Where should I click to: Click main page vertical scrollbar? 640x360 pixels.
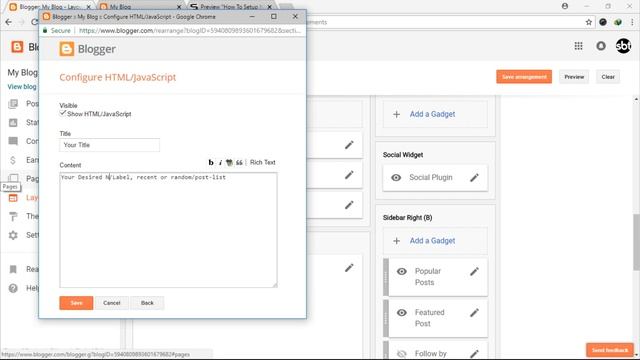click(x=636, y=242)
